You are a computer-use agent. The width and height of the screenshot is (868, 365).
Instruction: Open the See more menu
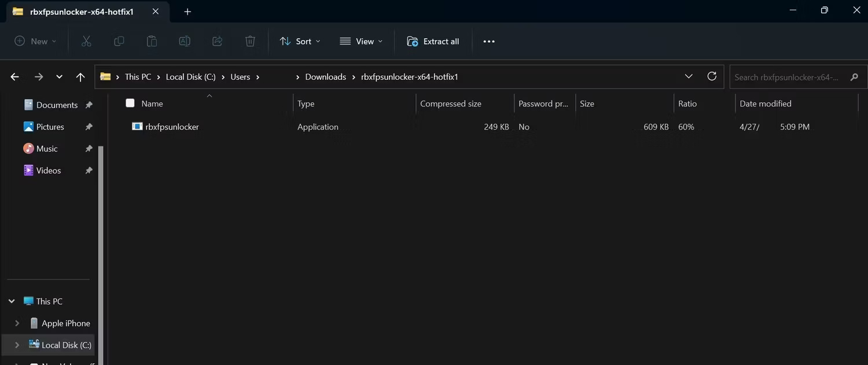click(488, 41)
